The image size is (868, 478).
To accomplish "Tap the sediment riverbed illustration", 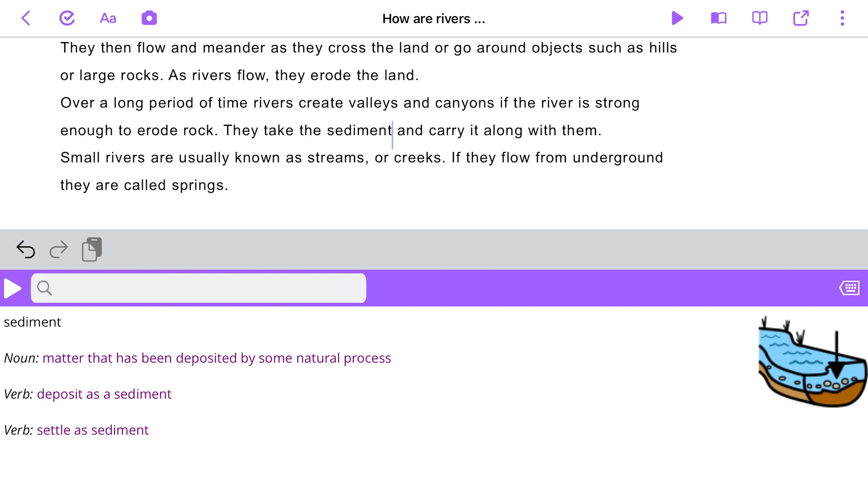I will point(812,361).
